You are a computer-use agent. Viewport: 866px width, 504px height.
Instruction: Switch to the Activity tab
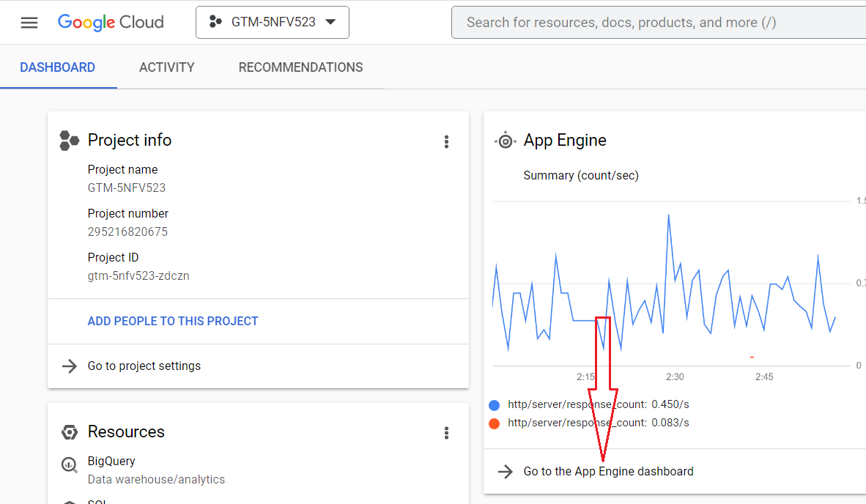167,67
